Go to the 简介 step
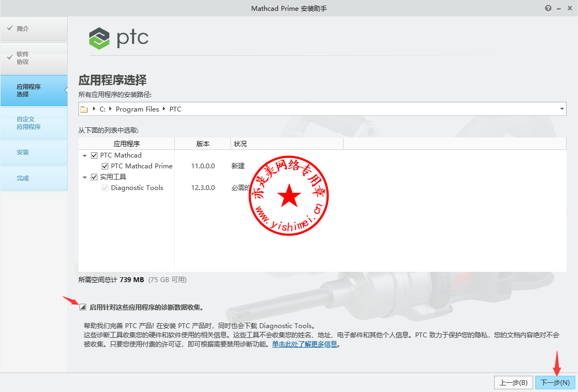The width and height of the screenshot is (578, 392). point(34,28)
